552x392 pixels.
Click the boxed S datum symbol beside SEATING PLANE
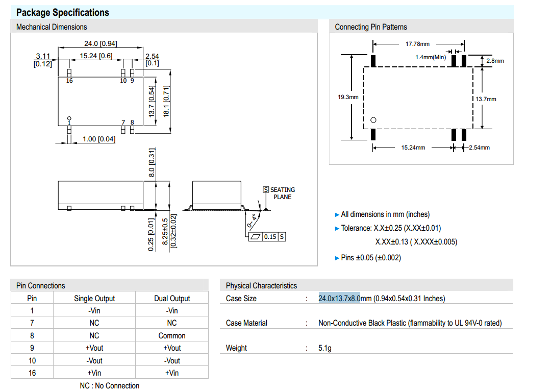[x=266, y=190]
